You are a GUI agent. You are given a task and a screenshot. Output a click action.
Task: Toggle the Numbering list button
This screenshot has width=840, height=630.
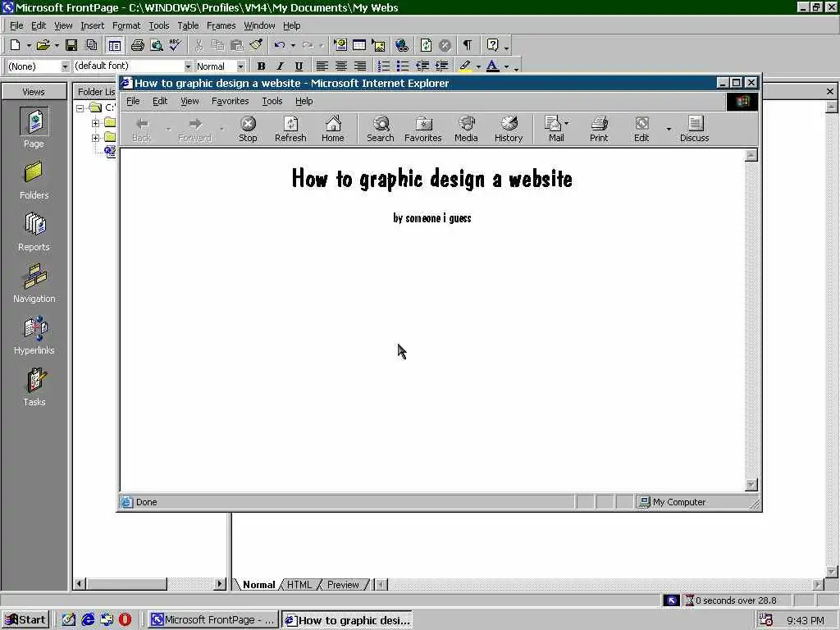click(384, 66)
